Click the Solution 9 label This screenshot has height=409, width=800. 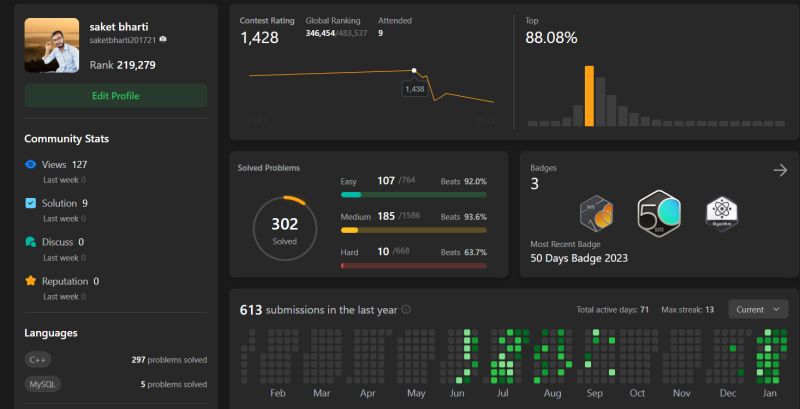click(65, 203)
